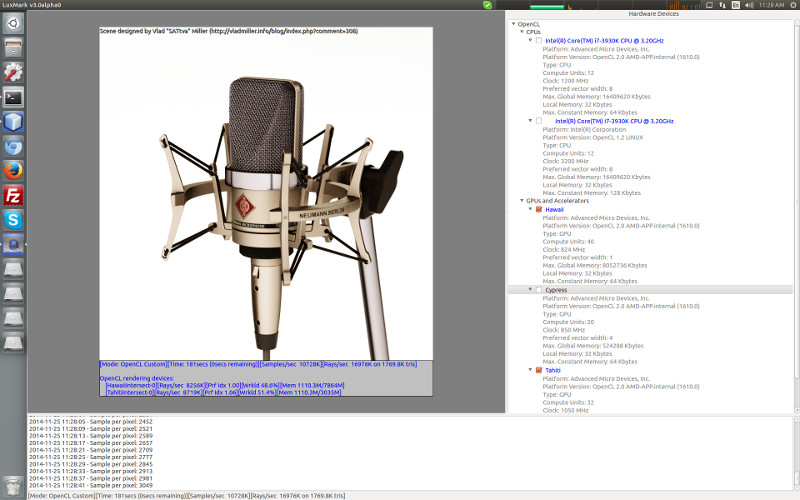Click Cypress 'Compute Units: 20' row

(x=568, y=322)
